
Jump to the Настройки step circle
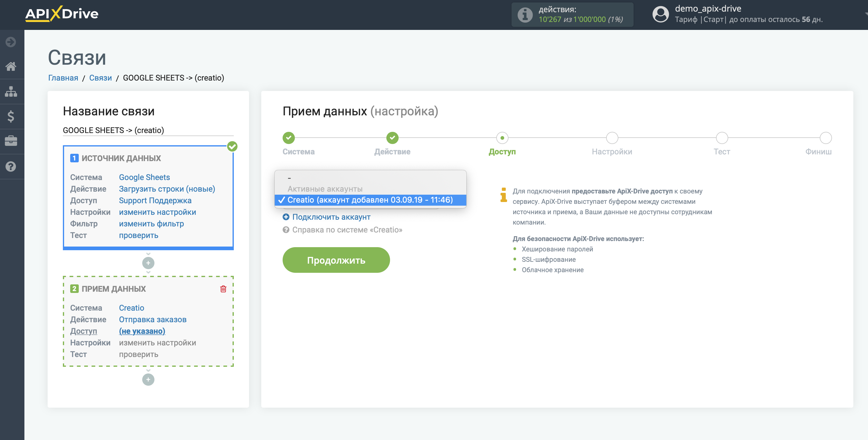pyautogui.click(x=612, y=138)
